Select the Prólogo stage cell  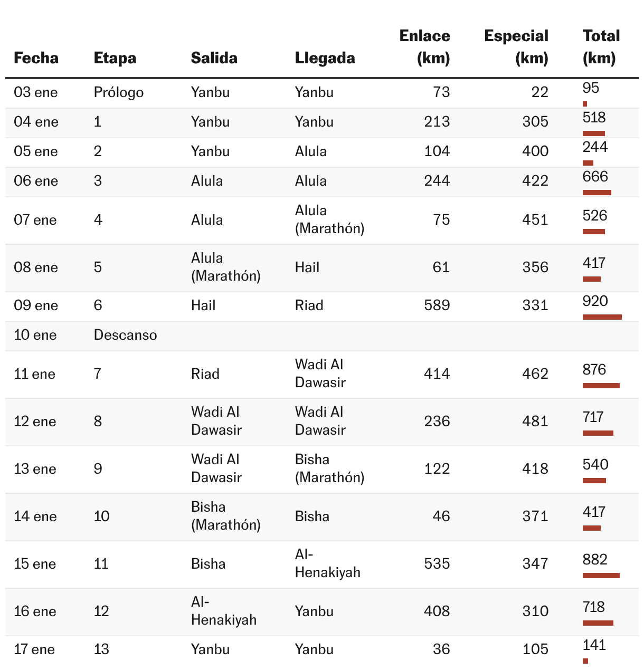[119, 92]
